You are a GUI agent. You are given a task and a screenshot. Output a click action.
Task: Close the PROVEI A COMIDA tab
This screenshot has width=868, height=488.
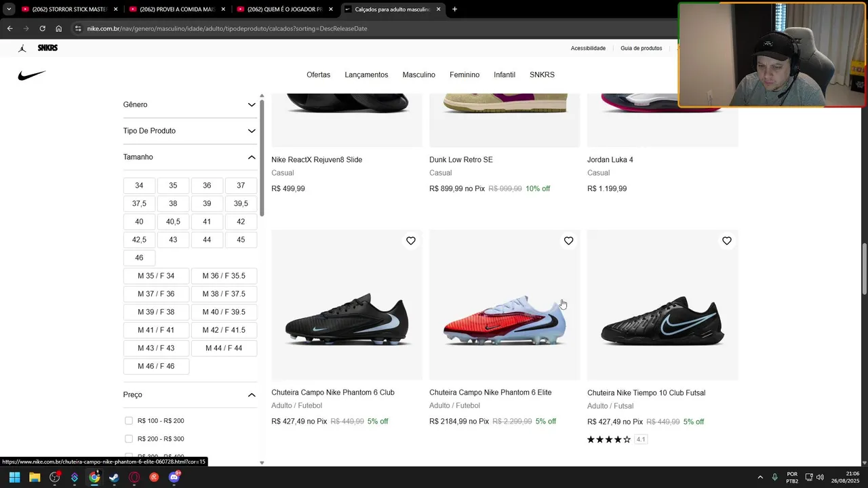click(222, 9)
